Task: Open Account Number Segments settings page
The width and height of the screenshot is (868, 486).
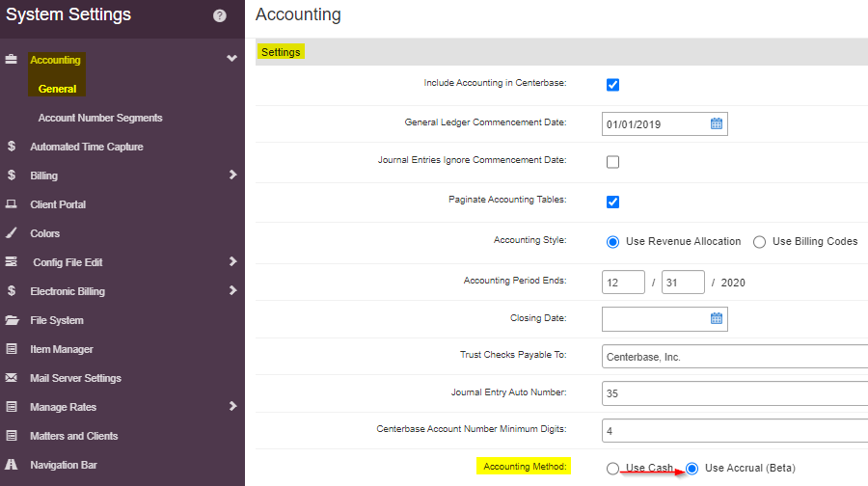Action: 100,118
